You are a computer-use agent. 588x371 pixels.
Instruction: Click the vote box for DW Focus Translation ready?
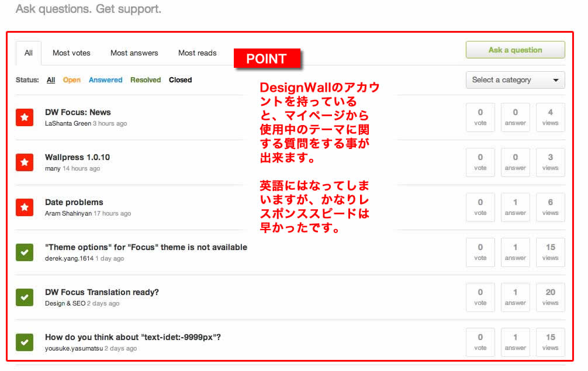(x=480, y=297)
